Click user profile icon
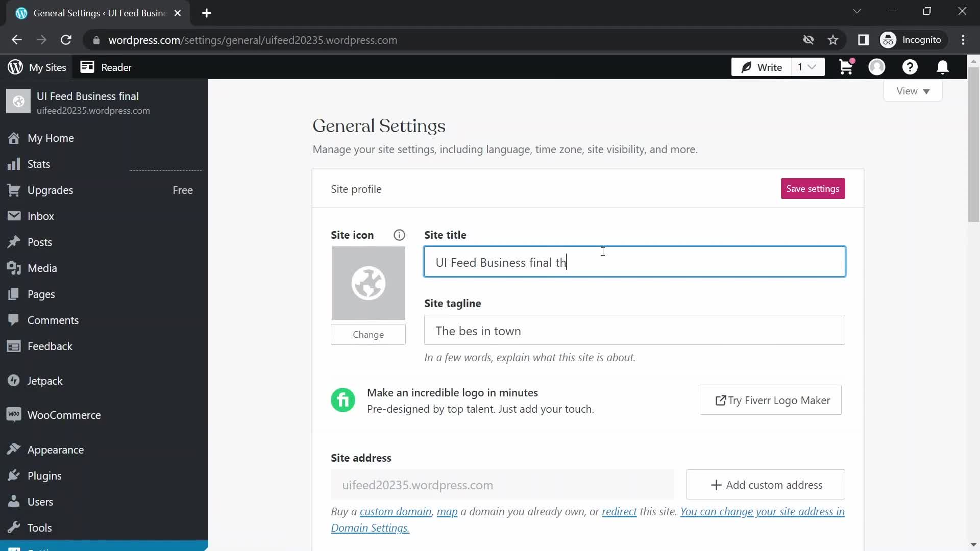The width and height of the screenshot is (980, 551). pyautogui.click(x=877, y=67)
